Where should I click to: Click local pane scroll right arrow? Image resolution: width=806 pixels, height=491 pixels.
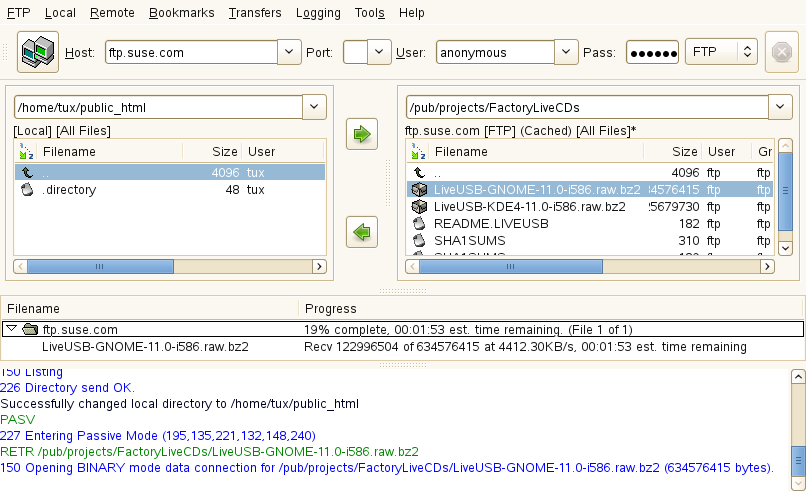(x=319, y=266)
